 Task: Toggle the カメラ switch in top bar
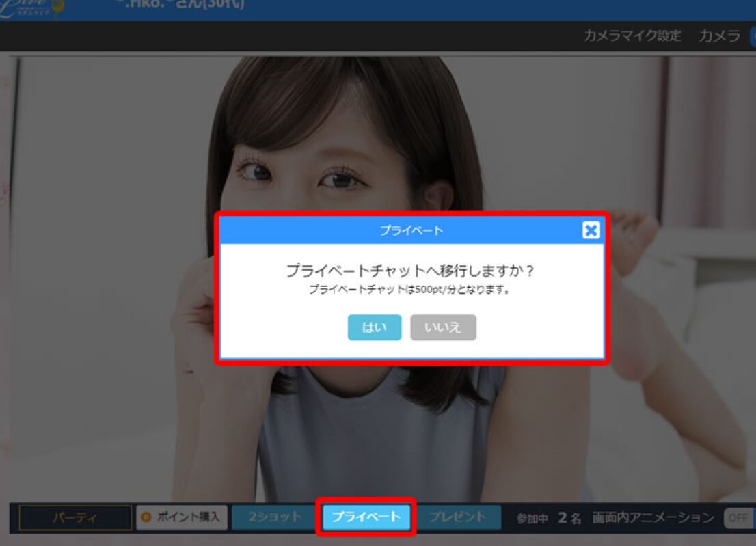752,36
